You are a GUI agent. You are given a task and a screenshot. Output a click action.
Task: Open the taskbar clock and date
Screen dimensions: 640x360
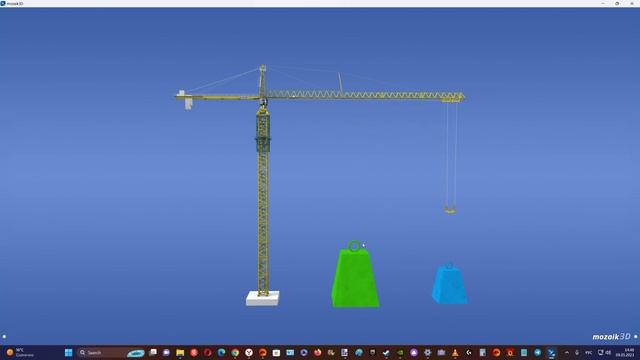tap(625, 353)
